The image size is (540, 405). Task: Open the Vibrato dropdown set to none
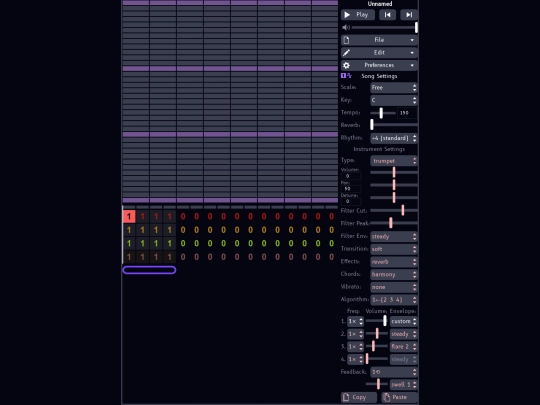point(394,287)
